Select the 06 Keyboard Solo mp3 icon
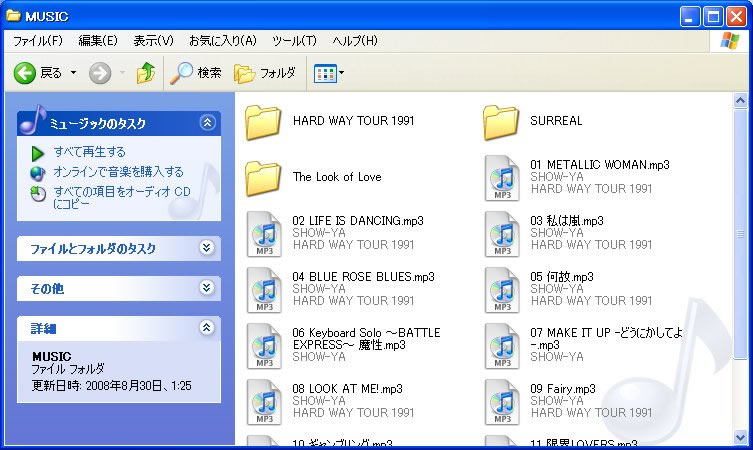Image resolution: width=753 pixels, height=450 pixels. coord(264,346)
